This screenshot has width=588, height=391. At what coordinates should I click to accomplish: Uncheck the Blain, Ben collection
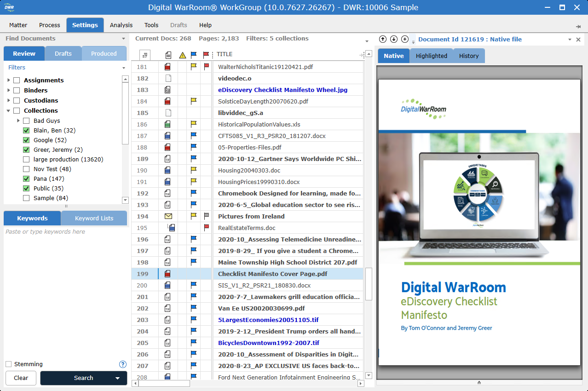(x=26, y=131)
